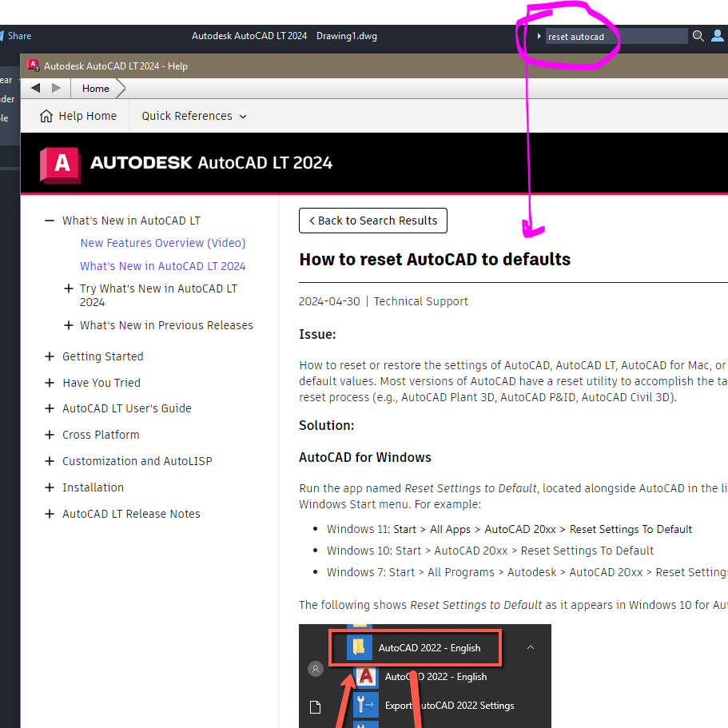The width and height of the screenshot is (728, 728).
Task: Click the Help Home house icon
Action: 46,116
